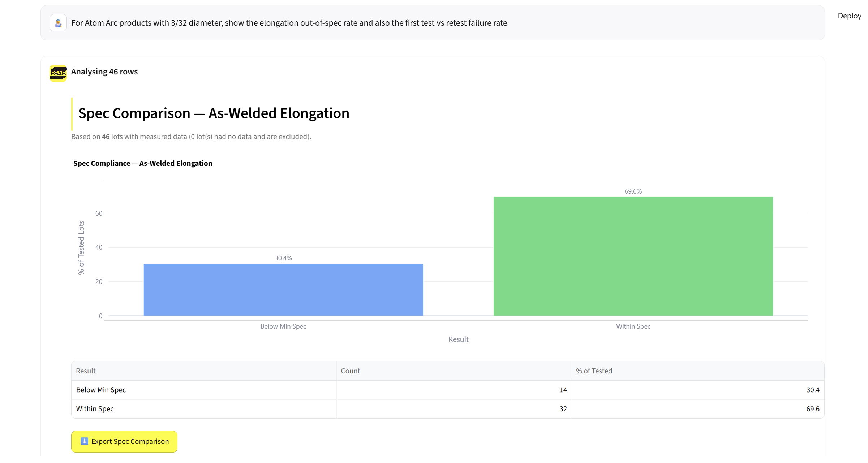868x463 pixels.
Task: Click the count cell showing 14
Action: point(454,390)
